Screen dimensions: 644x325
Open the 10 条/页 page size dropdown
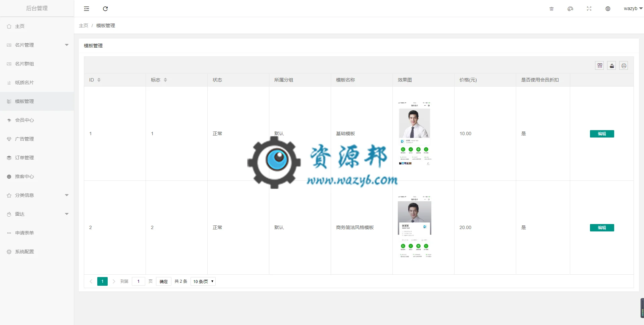(x=203, y=281)
